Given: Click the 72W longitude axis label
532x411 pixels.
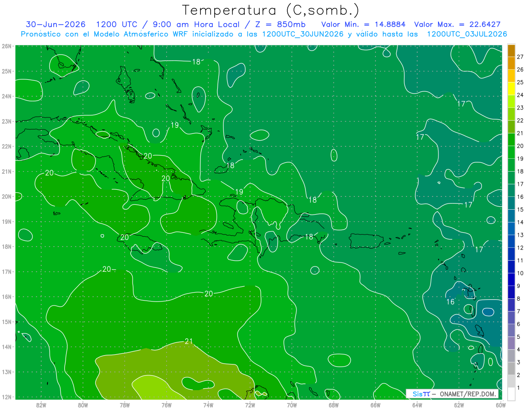Looking at the screenshot, I should 250,405.
